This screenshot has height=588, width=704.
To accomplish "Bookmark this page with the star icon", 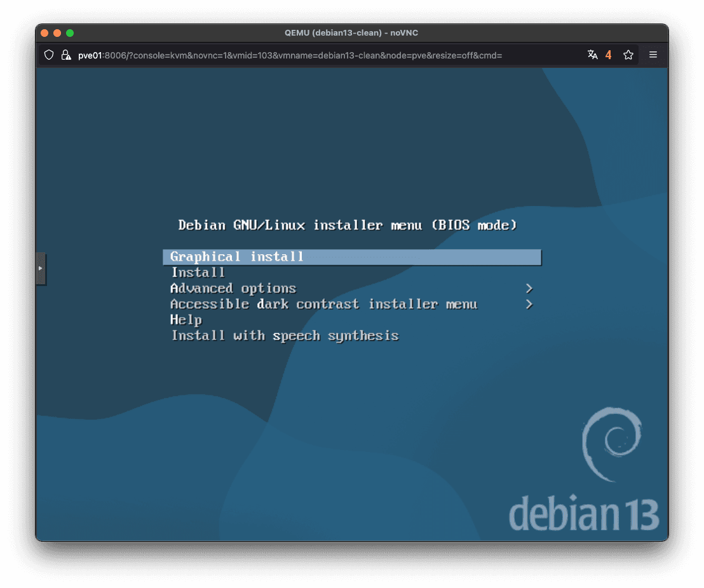I will (628, 55).
